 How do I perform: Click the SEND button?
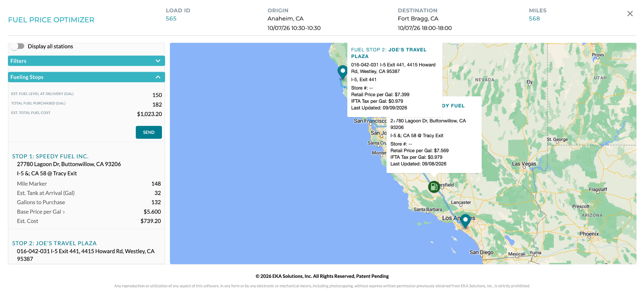pyautogui.click(x=149, y=132)
